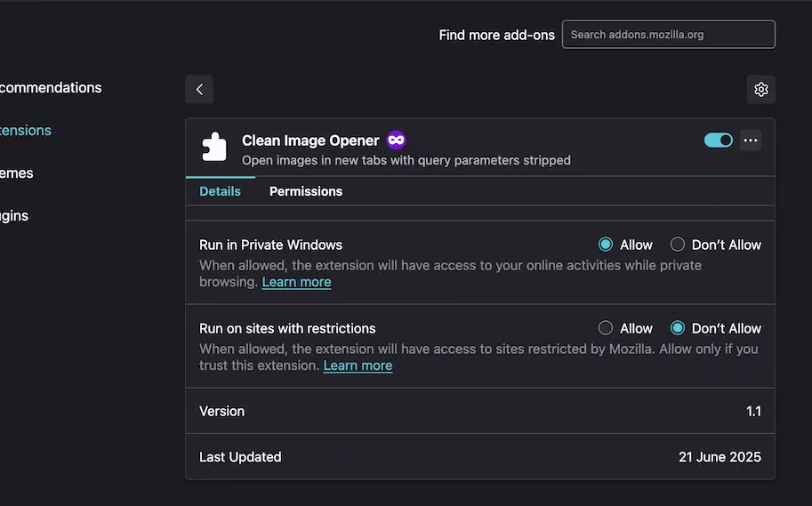Select Allow for sites with restrictions
The image size is (812, 506).
click(x=606, y=328)
